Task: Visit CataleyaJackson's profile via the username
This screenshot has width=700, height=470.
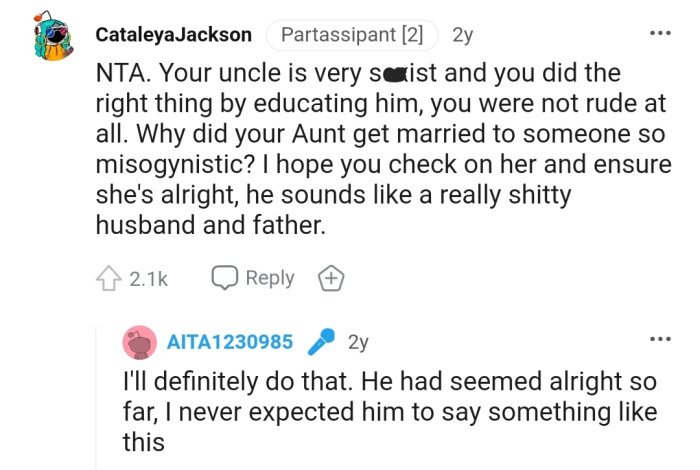Action: click(x=174, y=35)
